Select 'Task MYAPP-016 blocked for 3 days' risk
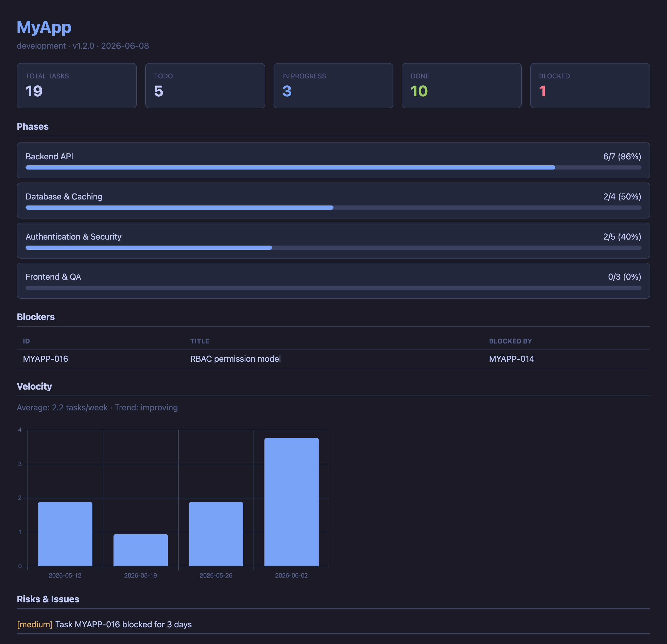Image resolution: width=667 pixels, height=644 pixels. (123, 625)
